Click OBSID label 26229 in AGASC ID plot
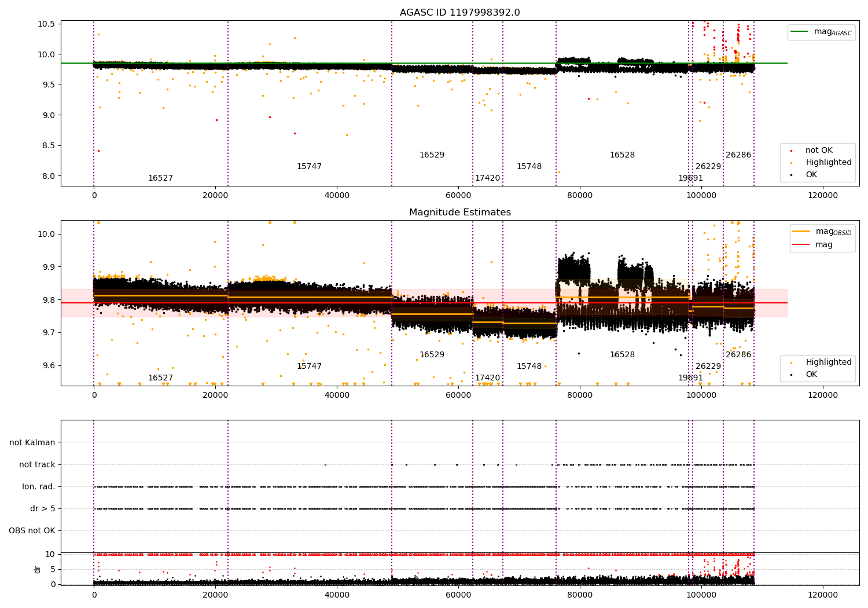Screen dimensions: 868x608 pos(708,167)
